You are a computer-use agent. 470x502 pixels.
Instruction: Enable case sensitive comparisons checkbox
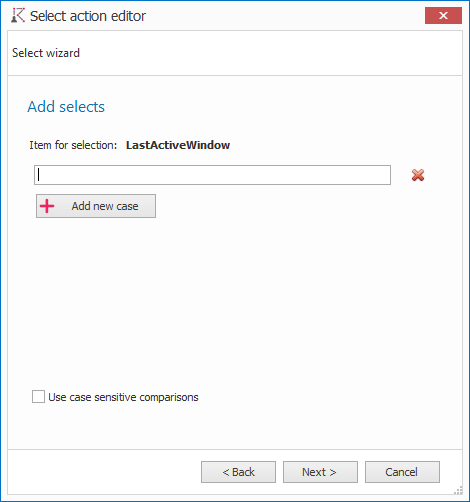pyautogui.click(x=38, y=397)
